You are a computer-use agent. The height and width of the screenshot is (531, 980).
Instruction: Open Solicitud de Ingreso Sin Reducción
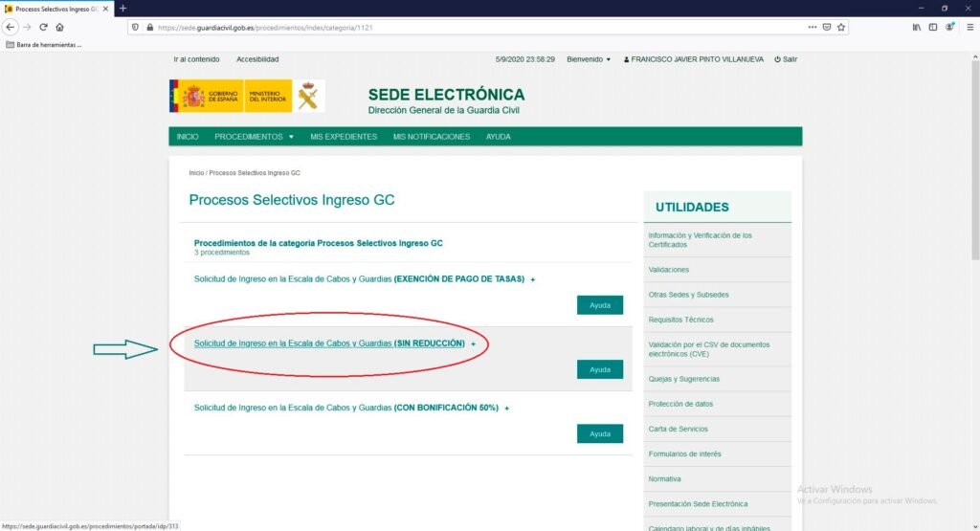tap(329, 343)
